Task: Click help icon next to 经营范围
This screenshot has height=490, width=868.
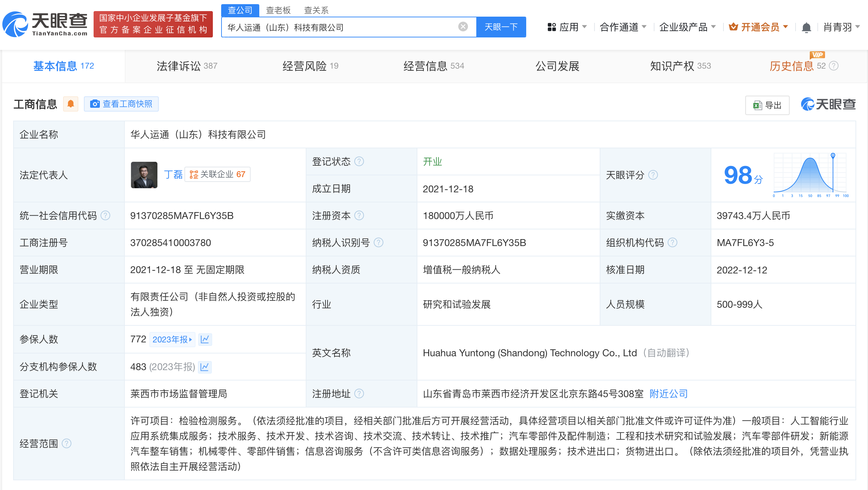Action: 67,444
